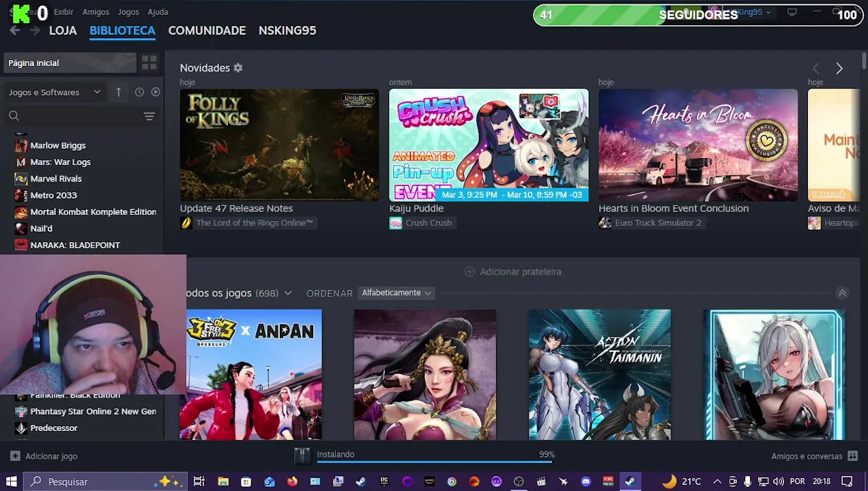Switch to the BIBLIOTECA tab
Screen dimensions: 868x491
[x=122, y=31]
